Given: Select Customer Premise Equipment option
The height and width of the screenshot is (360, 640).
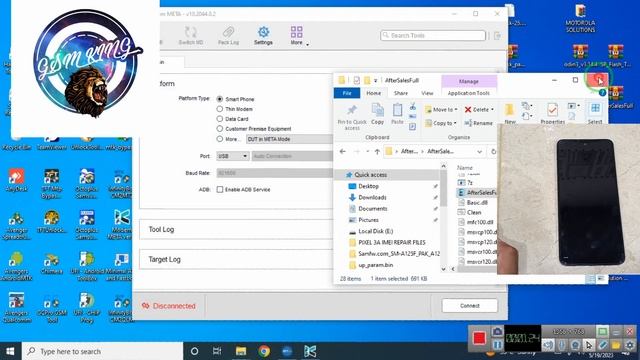Looking at the screenshot, I should coord(220,129).
